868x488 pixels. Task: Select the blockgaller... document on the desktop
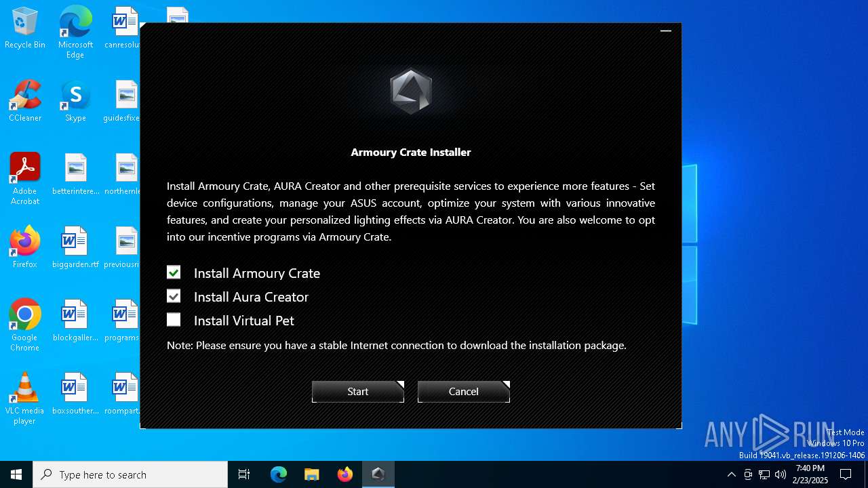[75, 321]
